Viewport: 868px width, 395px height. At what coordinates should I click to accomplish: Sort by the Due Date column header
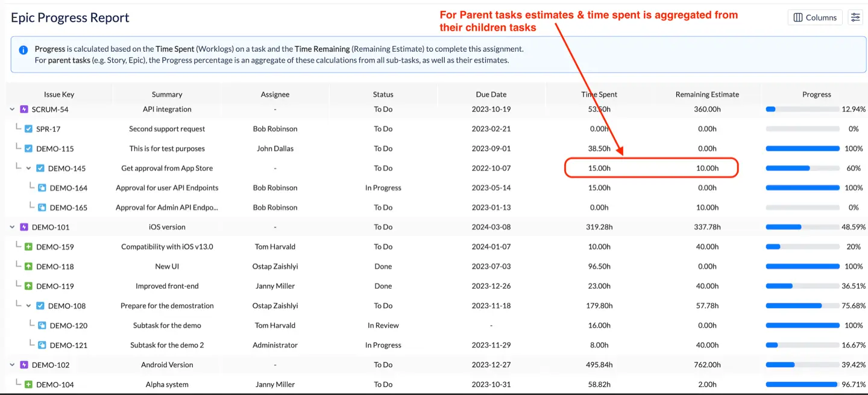click(491, 95)
